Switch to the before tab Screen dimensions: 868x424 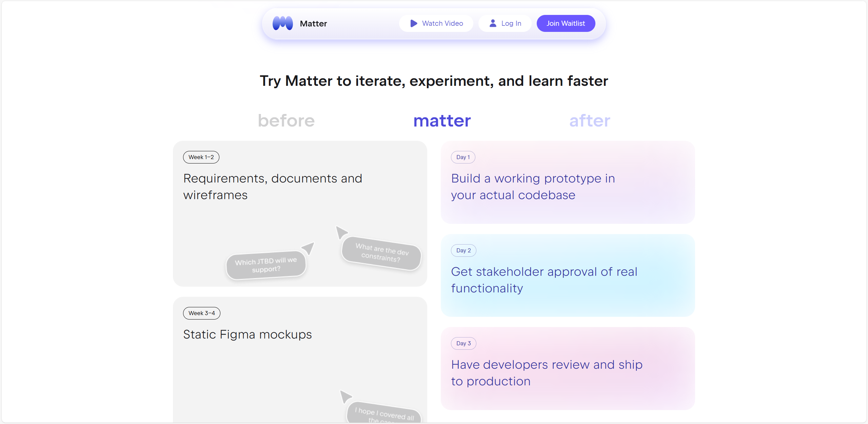pyautogui.click(x=286, y=121)
